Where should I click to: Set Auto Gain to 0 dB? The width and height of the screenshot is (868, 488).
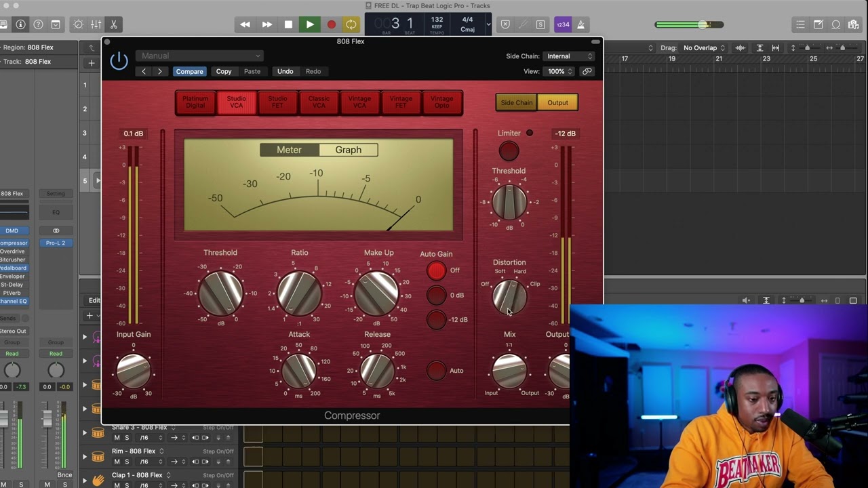click(437, 296)
